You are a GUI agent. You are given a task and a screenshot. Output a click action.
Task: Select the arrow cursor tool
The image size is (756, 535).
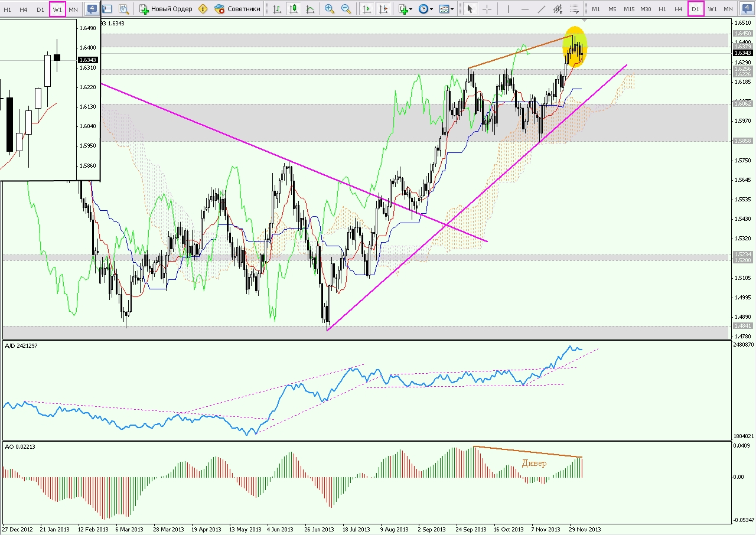[470, 9]
